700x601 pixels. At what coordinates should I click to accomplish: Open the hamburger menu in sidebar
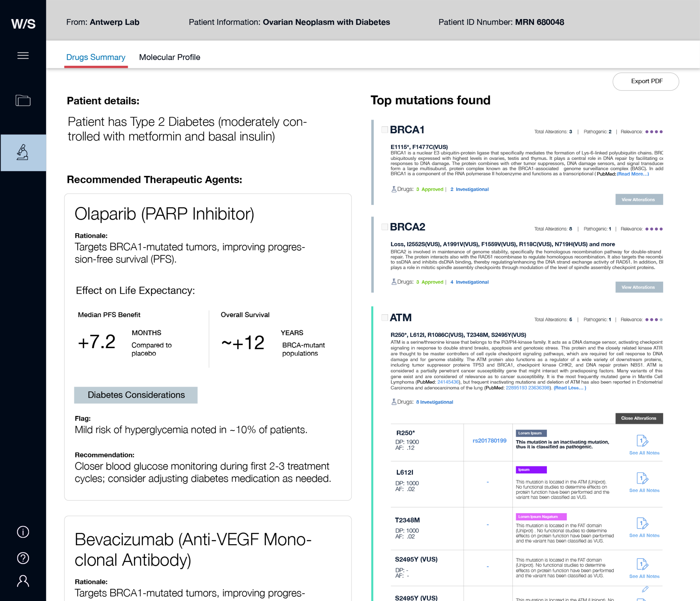coord(23,55)
